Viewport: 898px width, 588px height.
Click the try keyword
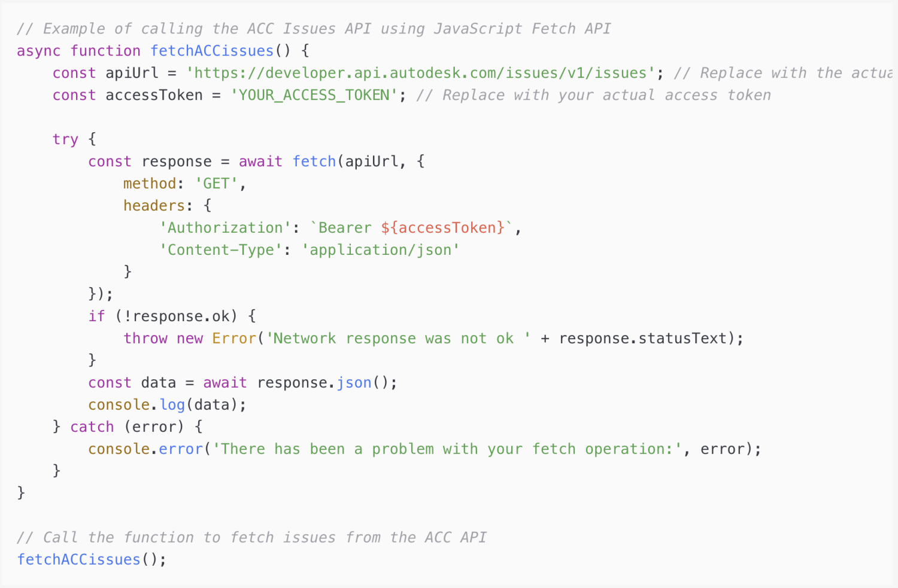[65, 139]
